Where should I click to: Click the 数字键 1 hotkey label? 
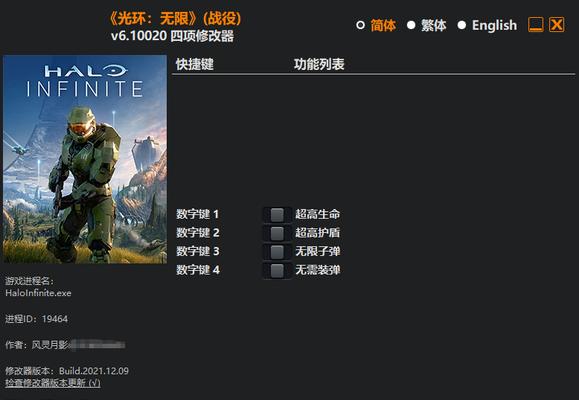pyautogui.click(x=198, y=214)
